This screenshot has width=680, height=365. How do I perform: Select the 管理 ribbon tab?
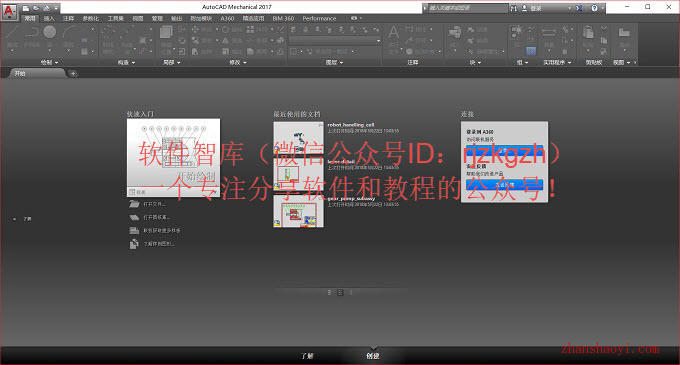(157, 19)
